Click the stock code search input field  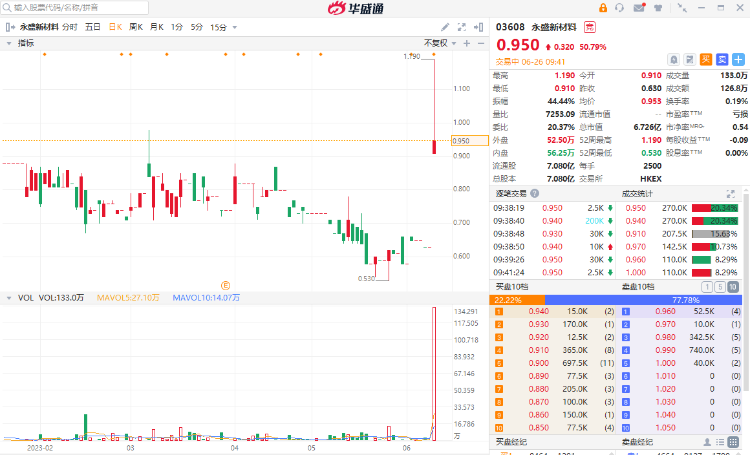tap(75, 8)
